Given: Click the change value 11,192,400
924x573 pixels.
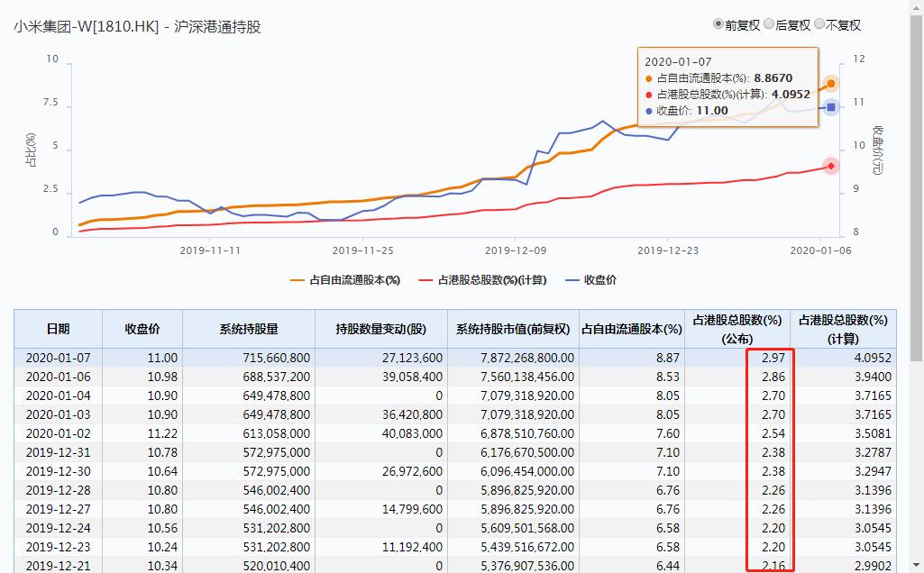Looking at the screenshot, I should point(412,547).
